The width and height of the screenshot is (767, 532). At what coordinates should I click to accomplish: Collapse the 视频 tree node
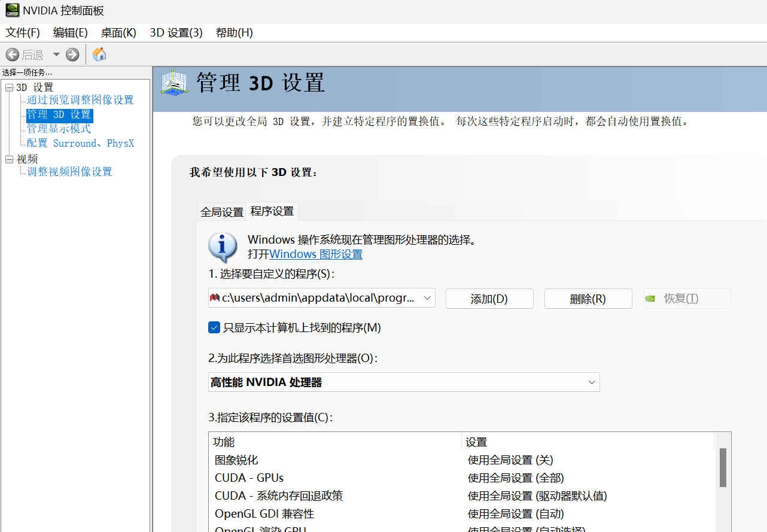(9, 159)
